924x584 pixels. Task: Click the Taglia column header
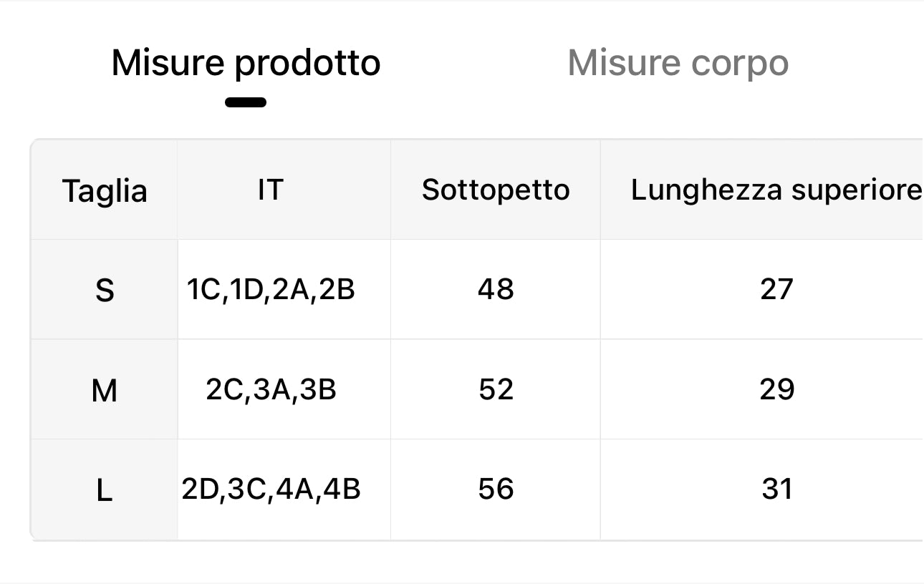(105, 190)
